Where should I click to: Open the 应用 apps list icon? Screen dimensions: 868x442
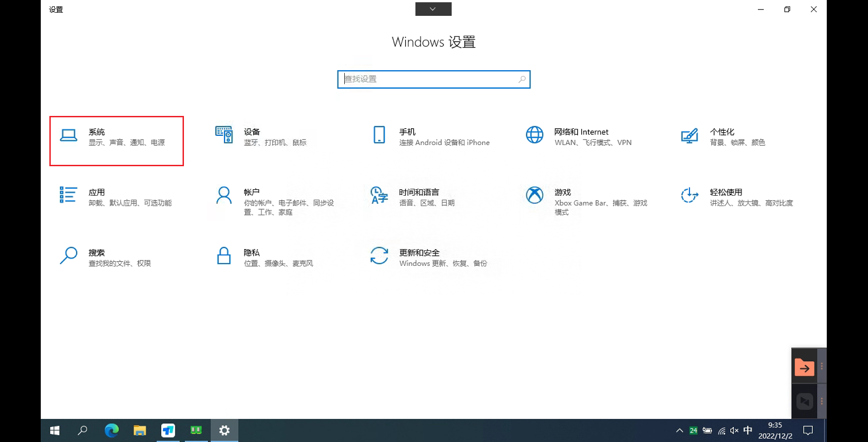pyautogui.click(x=68, y=195)
